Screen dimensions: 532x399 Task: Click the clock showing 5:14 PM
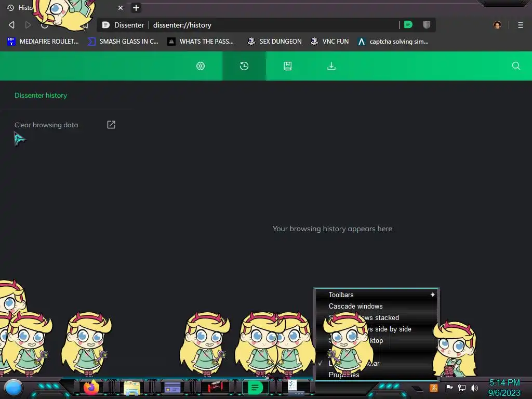(x=504, y=383)
